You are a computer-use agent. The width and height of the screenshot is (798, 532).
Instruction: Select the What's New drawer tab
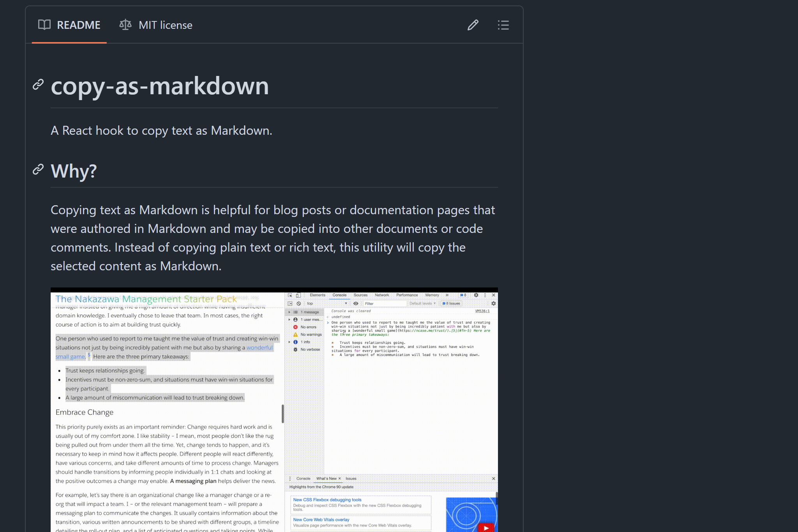coord(327,478)
